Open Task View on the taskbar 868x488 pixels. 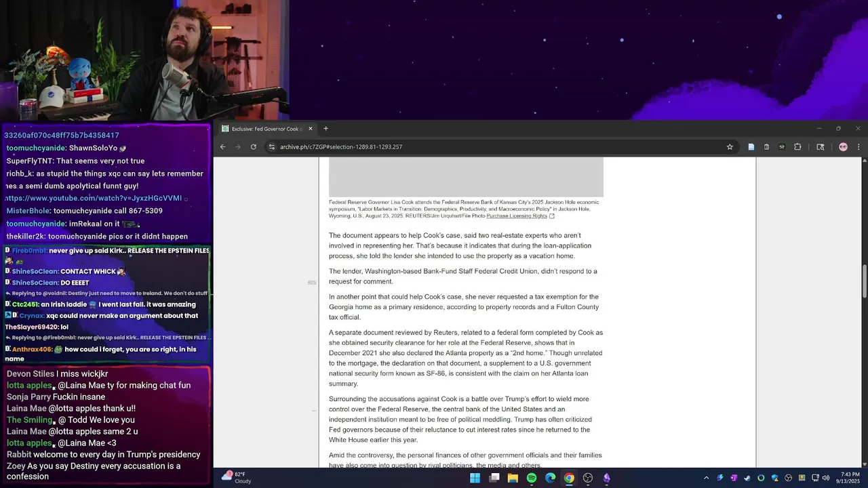(494, 478)
